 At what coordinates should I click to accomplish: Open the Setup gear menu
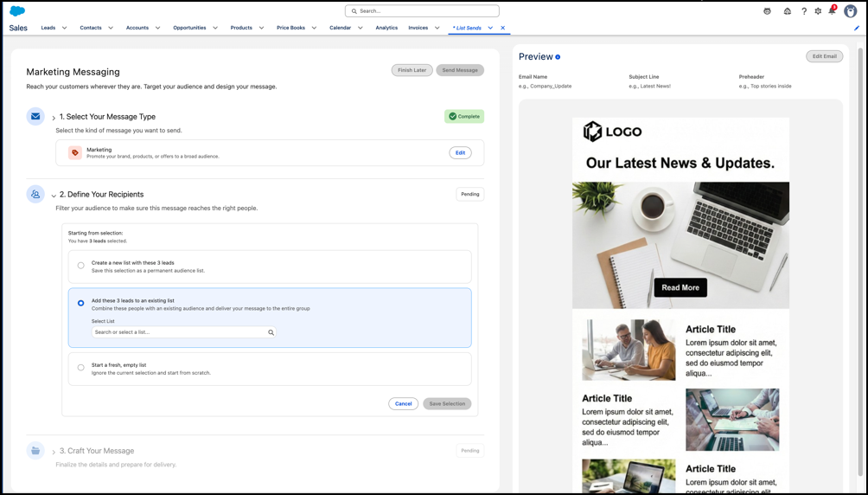coord(818,11)
